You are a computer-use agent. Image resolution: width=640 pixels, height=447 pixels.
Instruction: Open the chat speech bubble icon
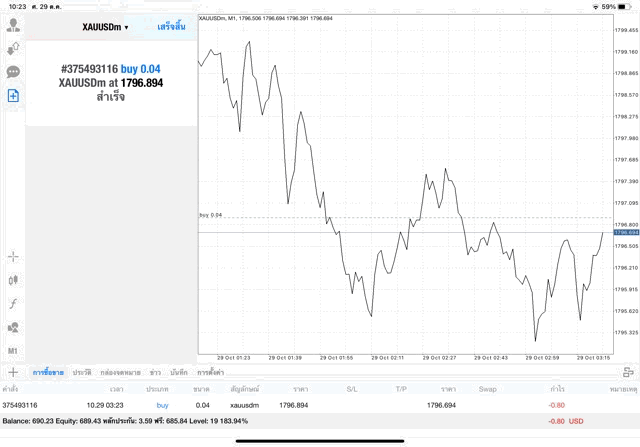(14, 72)
